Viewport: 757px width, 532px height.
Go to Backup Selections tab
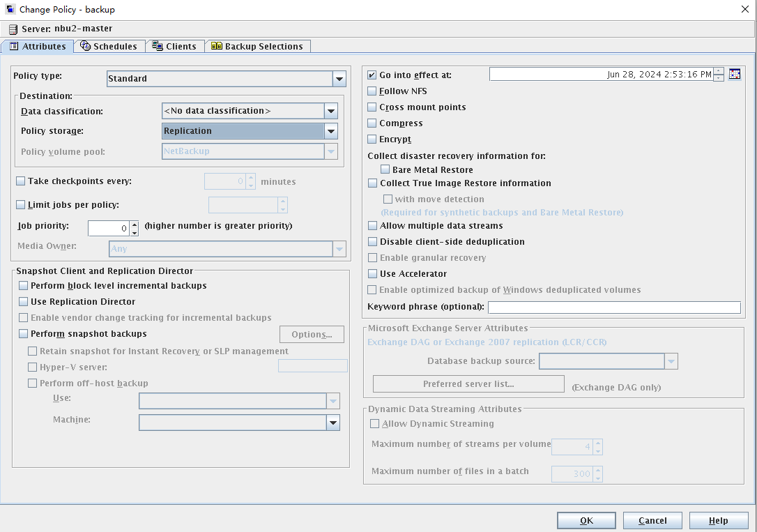coord(257,46)
